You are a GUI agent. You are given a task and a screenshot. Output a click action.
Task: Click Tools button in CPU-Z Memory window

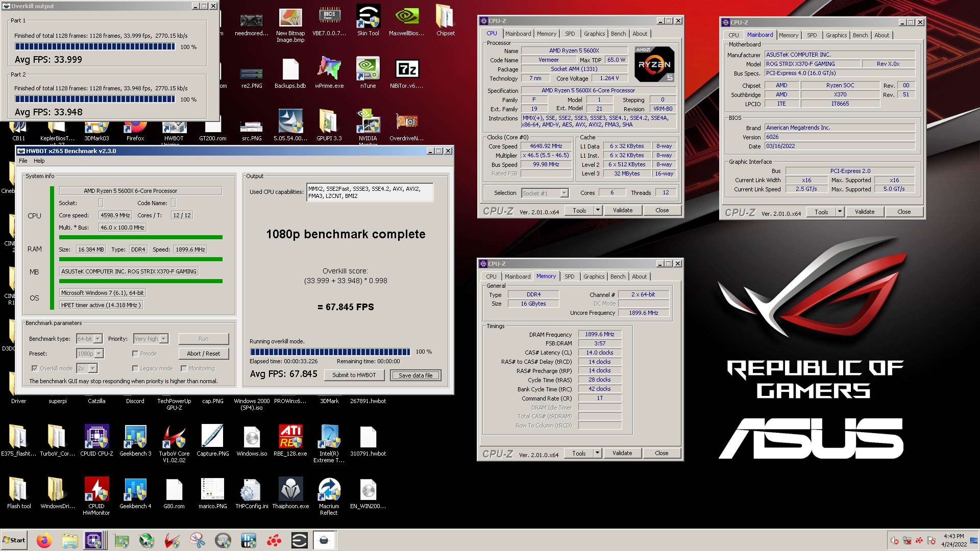point(579,453)
